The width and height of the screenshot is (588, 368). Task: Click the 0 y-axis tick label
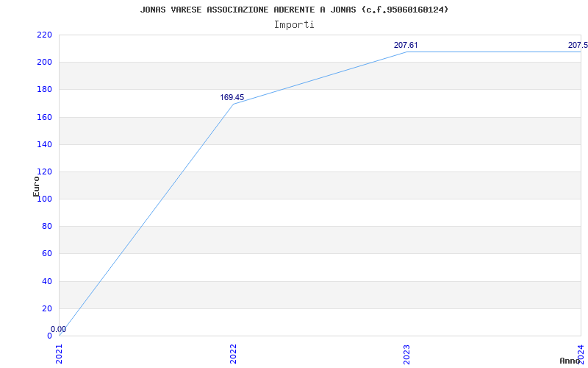tap(49, 336)
